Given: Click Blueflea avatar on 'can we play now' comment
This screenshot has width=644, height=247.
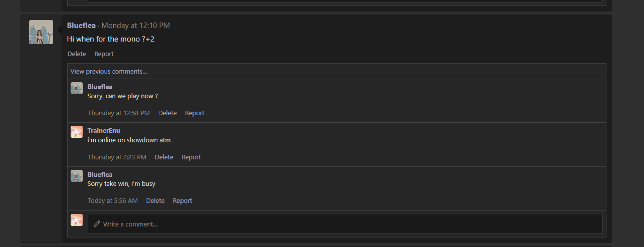Looking at the screenshot, I should (77, 88).
